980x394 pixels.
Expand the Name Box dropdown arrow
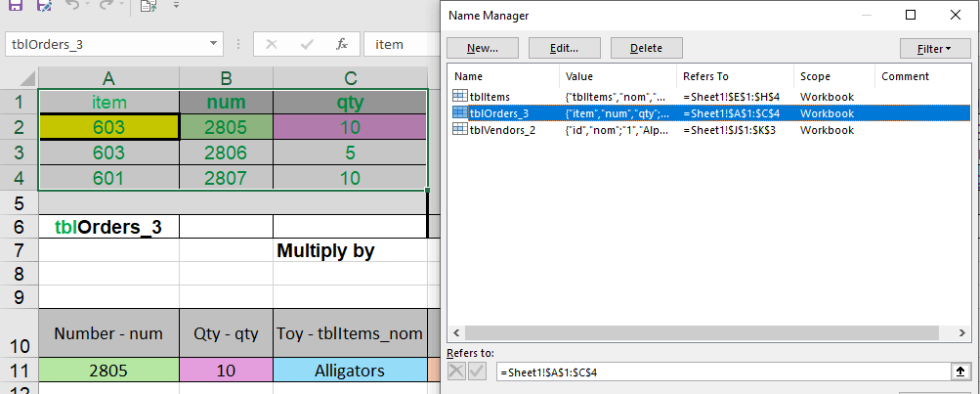[x=214, y=44]
